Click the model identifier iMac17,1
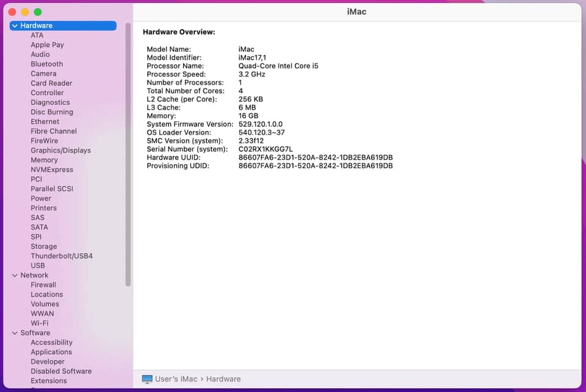The height and width of the screenshot is (392, 586). (x=252, y=58)
